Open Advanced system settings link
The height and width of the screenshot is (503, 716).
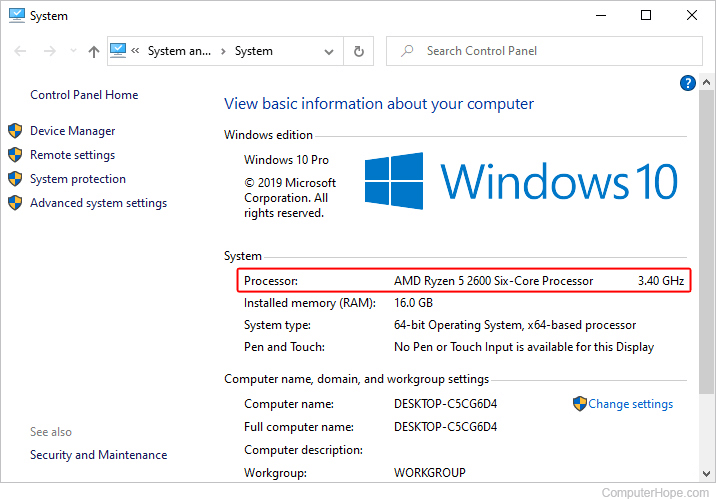(99, 203)
